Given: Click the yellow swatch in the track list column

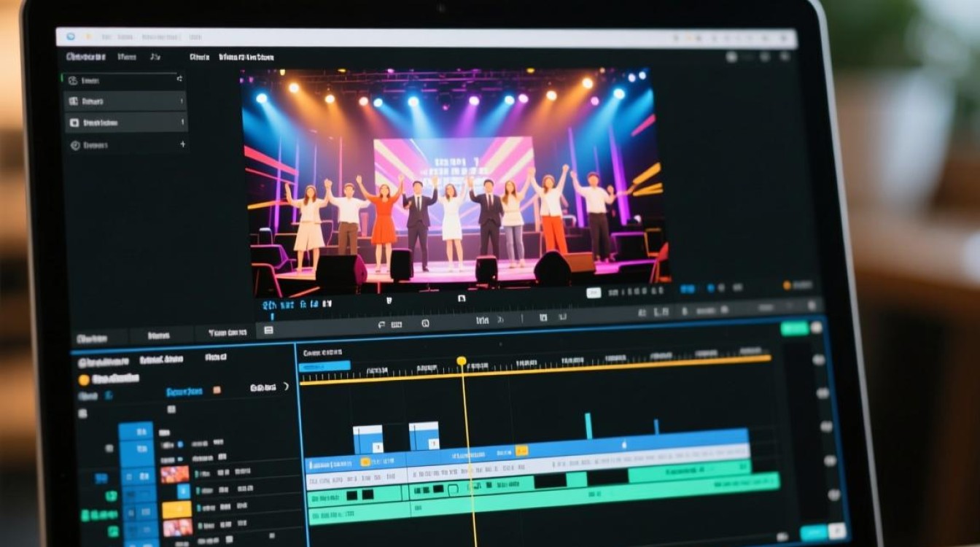Looking at the screenshot, I should pos(176,509).
